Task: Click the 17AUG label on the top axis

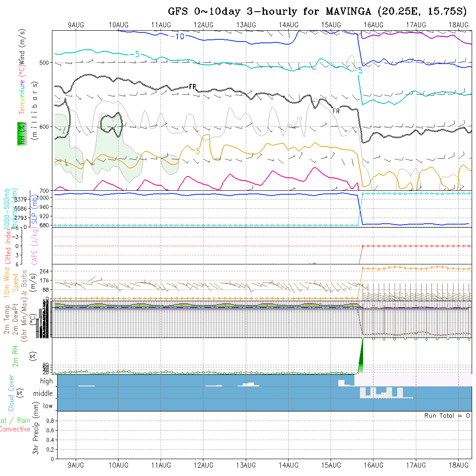Action: coord(416,25)
